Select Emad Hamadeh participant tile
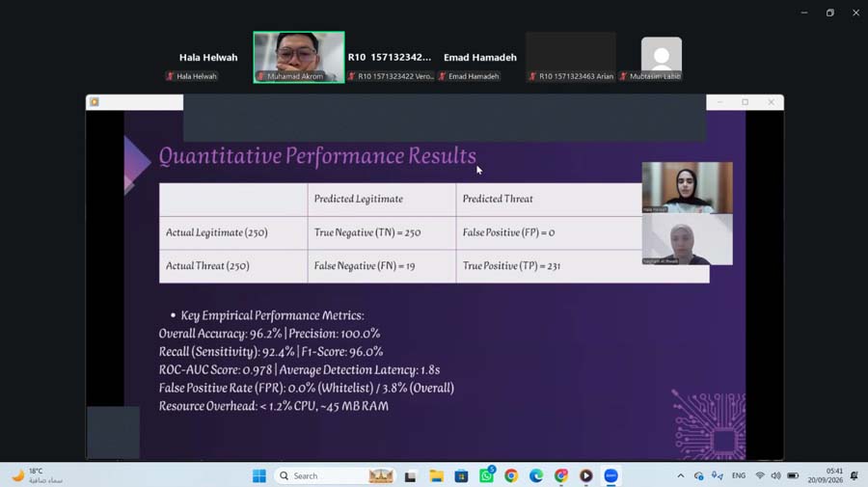The height and width of the screenshot is (487, 868). (x=480, y=58)
